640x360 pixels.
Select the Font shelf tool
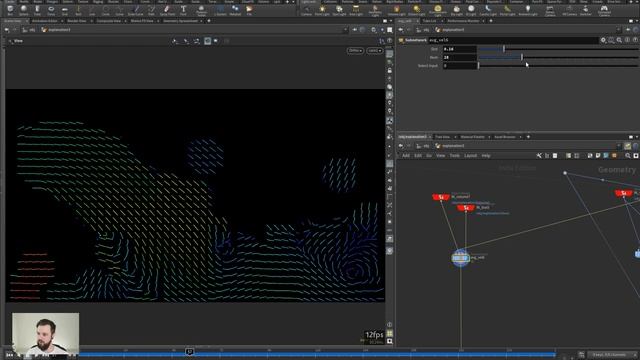(x=183, y=10)
